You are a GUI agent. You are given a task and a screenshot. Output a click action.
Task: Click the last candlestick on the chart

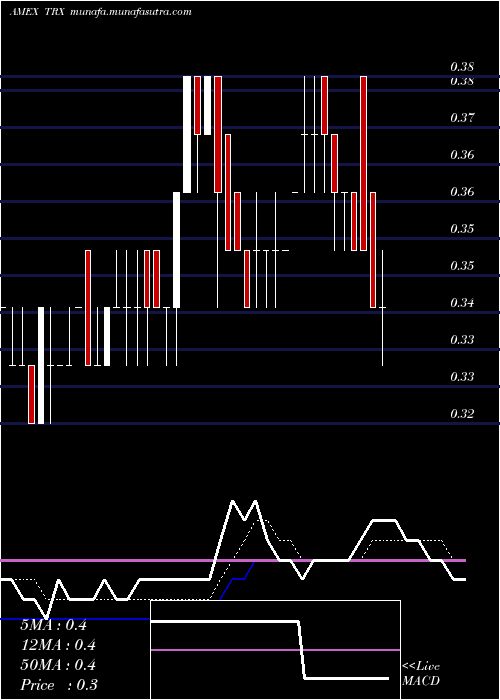383,308
